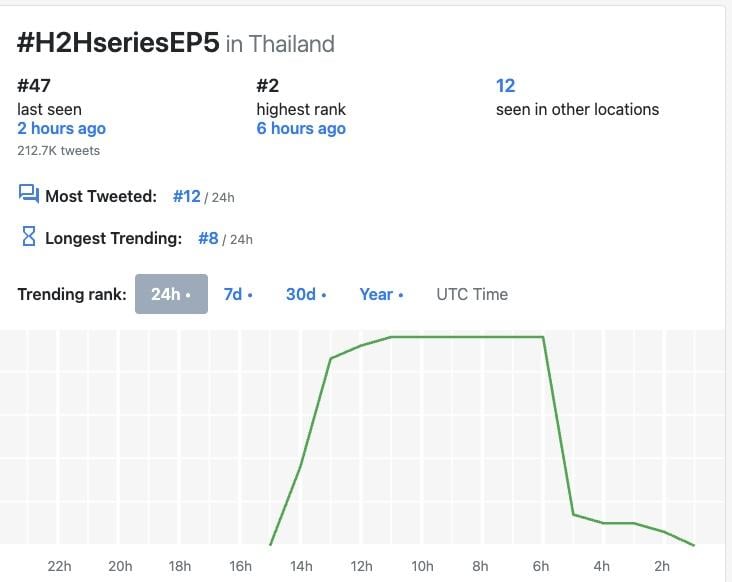Click the 2h mark on the chart axis
Viewport: 732px width, 582px height.
[x=661, y=566]
